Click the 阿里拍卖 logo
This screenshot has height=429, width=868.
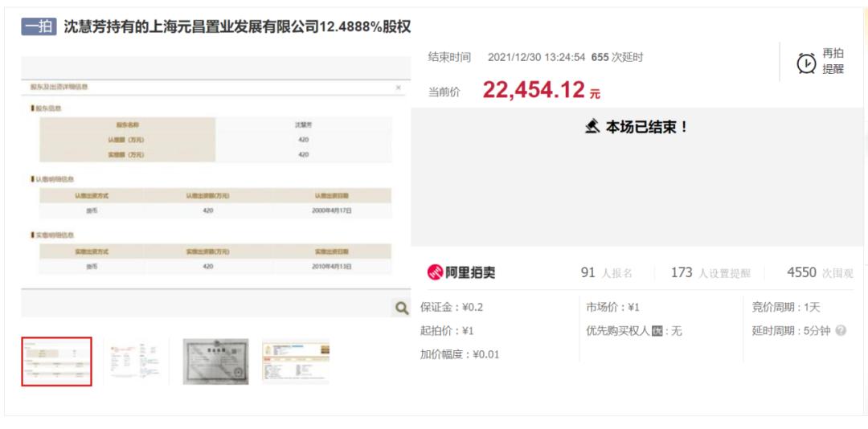tap(461, 272)
